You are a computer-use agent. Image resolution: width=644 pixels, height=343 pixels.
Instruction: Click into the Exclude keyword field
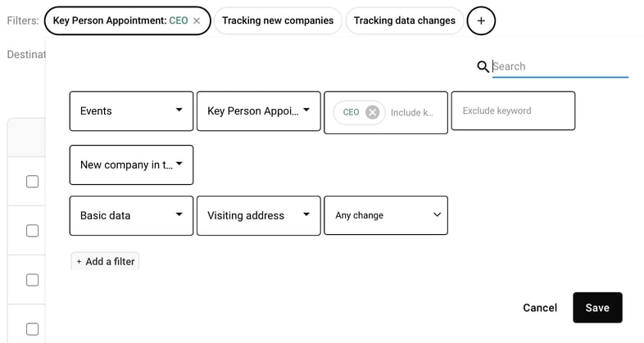pos(513,111)
